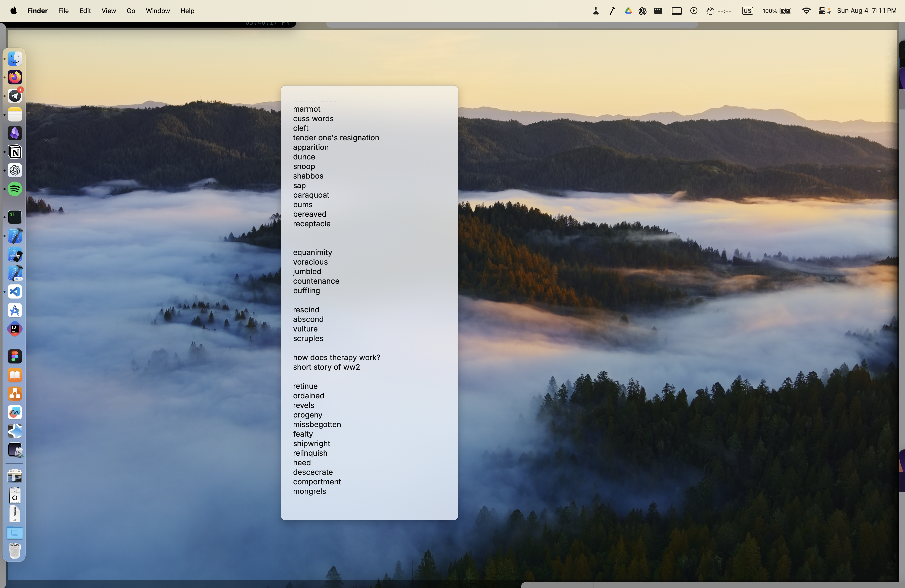Open Obsidian from the dock

(15, 133)
